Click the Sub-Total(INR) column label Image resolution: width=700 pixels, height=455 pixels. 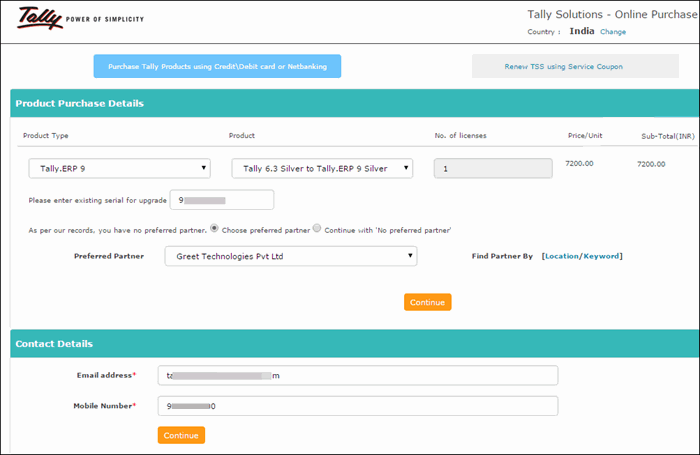pos(668,136)
